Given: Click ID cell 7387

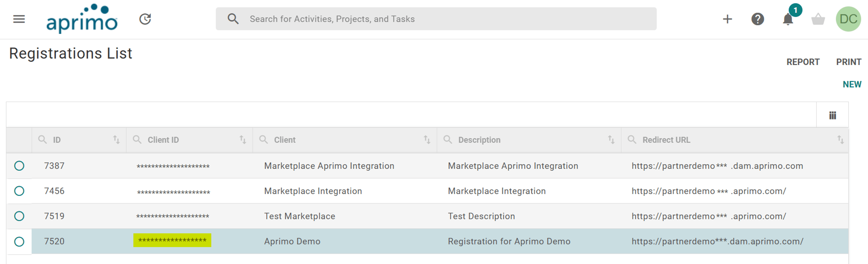Looking at the screenshot, I should point(54,166).
